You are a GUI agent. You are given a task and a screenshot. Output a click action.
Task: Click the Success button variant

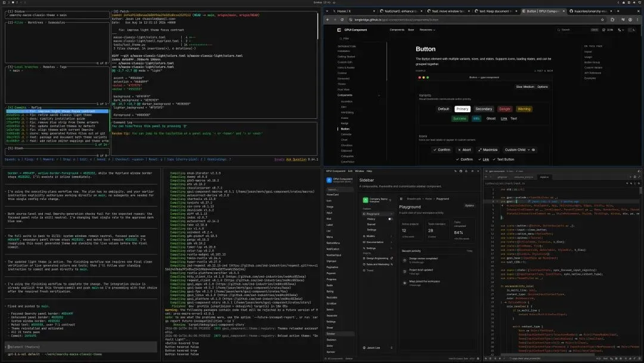click(x=460, y=118)
